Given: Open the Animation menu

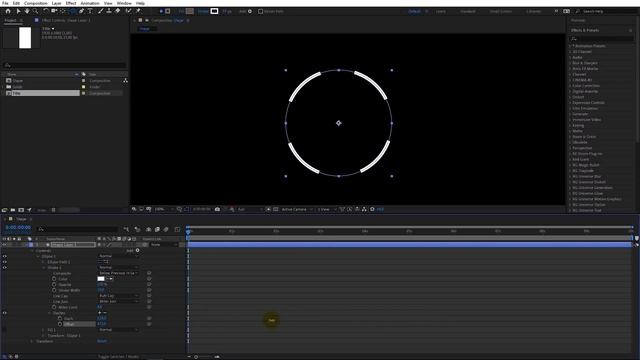Looking at the screenshot, I should pos(90,3).
